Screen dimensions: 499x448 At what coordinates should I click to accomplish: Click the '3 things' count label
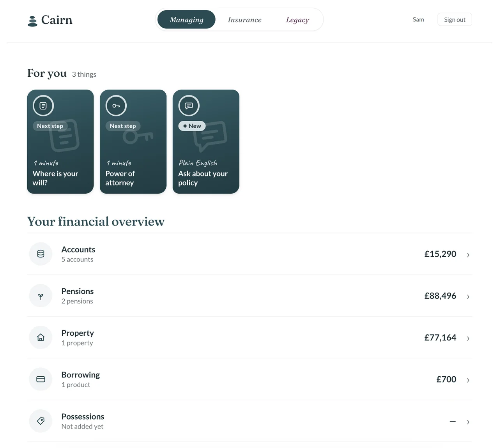[84, 74]
